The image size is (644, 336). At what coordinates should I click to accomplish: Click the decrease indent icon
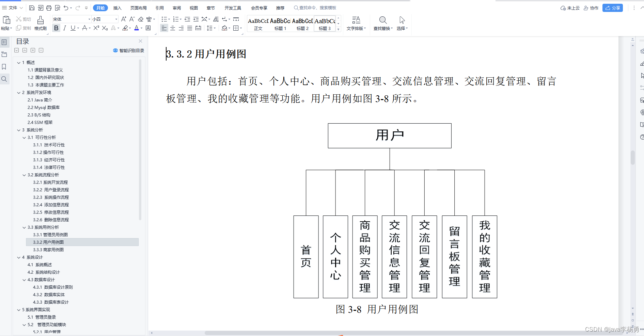pos(187,19)
